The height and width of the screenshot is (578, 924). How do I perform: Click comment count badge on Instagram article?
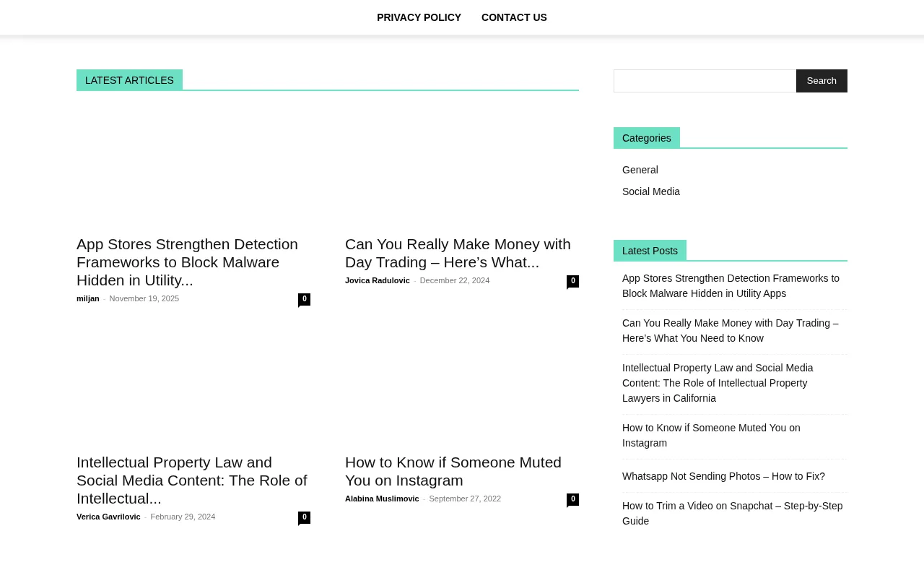tap(573, 499)
